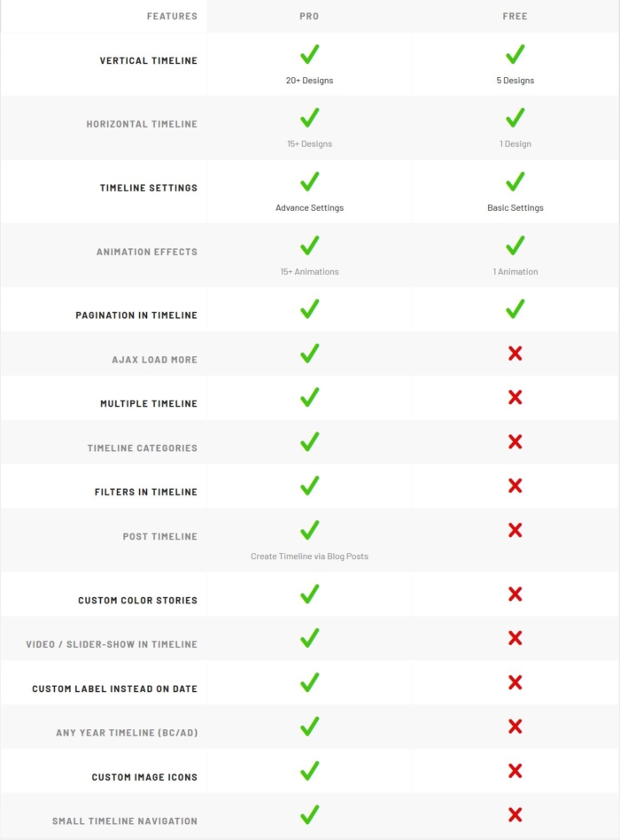Click the red cross in Multiple Timeline row

[515, 397]
